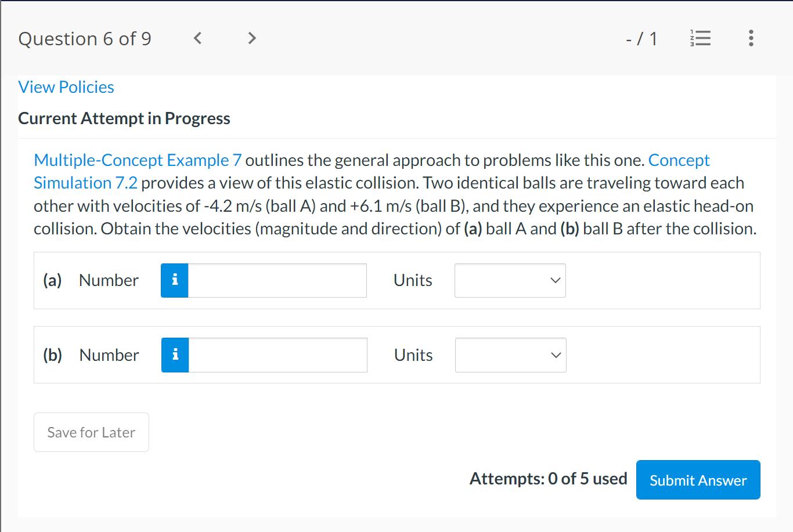This screenshot has width=793, height=532.
Task: Click Save for Later
Action: [91, 432]
